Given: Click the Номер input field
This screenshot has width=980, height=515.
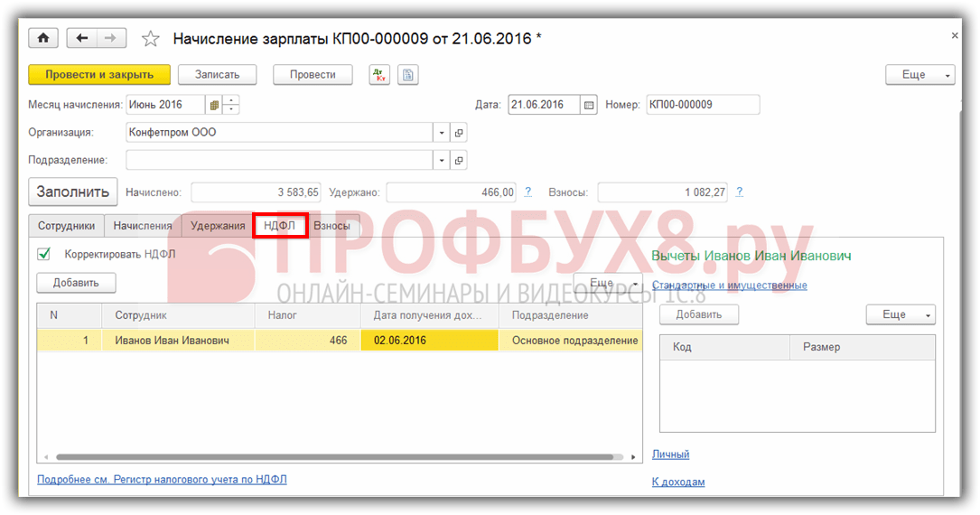Looking at the screenshot, I should pyautogui.click(x=703, y=105).
